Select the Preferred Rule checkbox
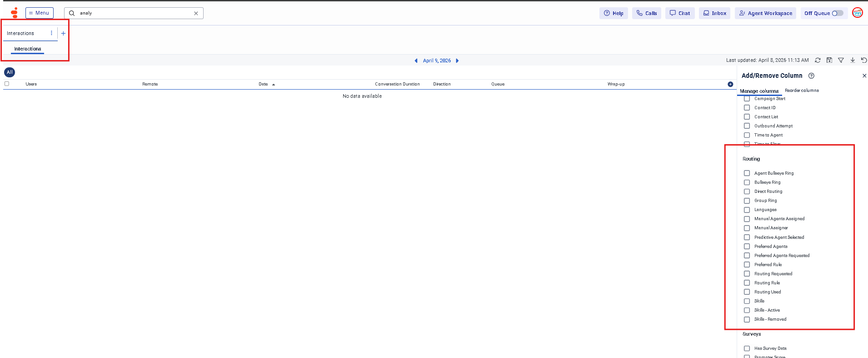This screenshot has width=868, height=358. [747, 265]
